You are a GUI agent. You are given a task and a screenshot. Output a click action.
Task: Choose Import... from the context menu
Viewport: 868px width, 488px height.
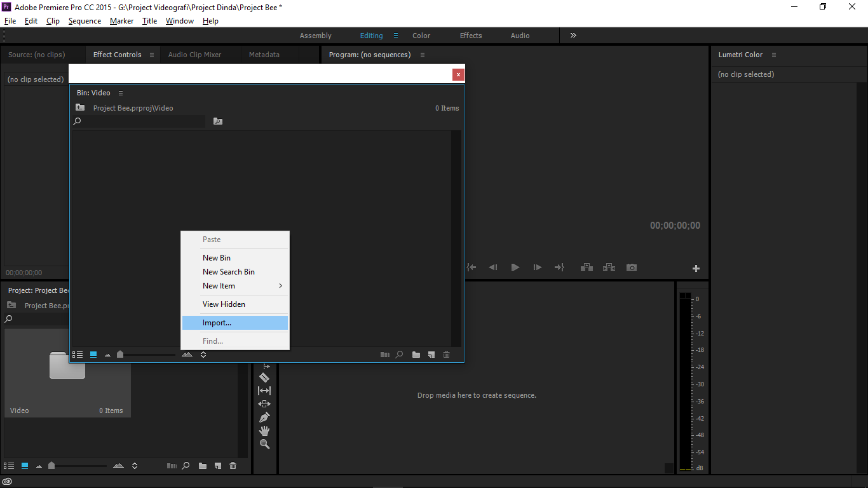(x=235, y=323)
